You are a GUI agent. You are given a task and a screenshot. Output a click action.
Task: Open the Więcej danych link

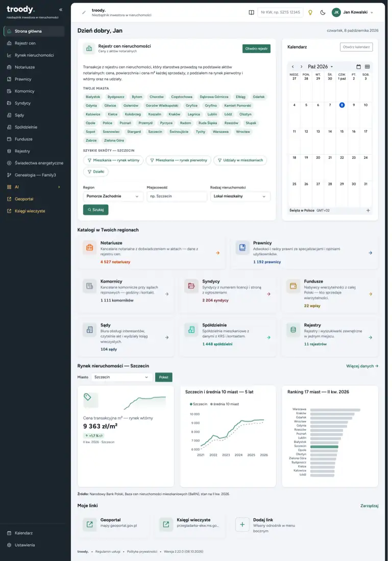tap(362, 366)
